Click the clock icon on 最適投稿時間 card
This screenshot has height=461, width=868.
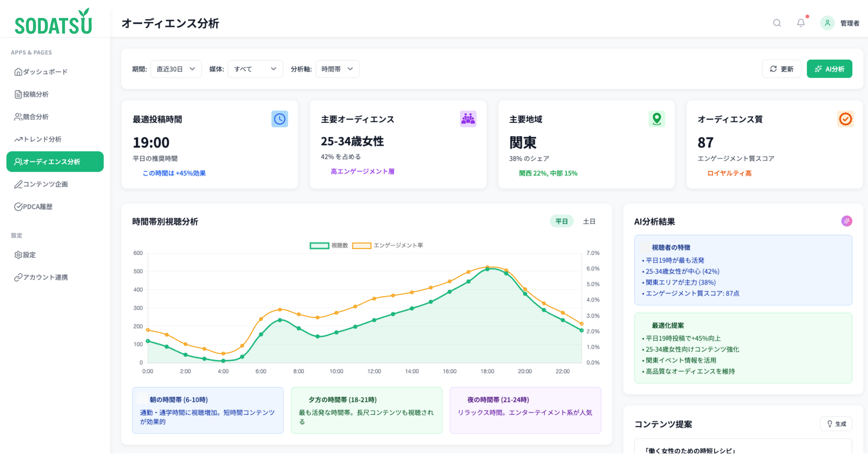[x=279, y=119]
